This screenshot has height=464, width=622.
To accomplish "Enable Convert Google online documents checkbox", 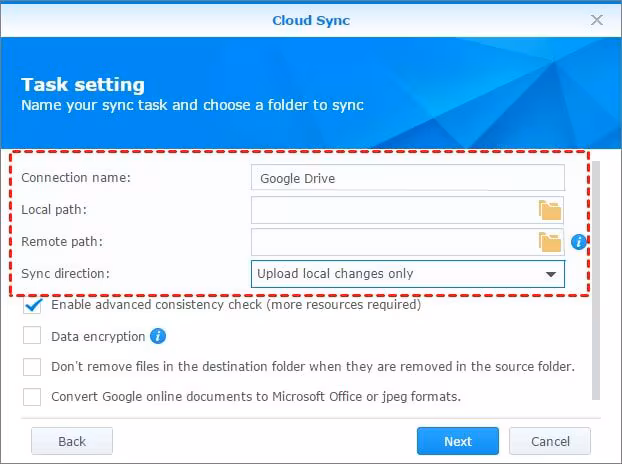I will [33, 396].
